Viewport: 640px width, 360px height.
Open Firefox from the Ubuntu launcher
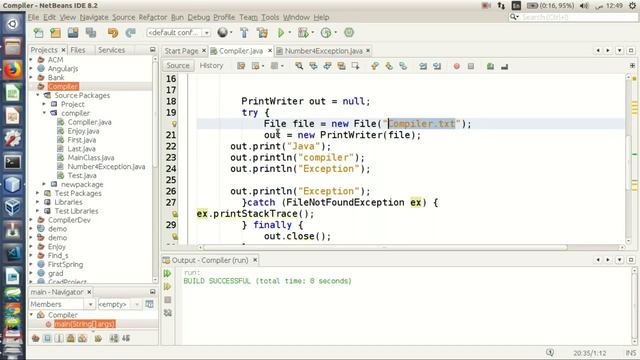tap(12, 70)
